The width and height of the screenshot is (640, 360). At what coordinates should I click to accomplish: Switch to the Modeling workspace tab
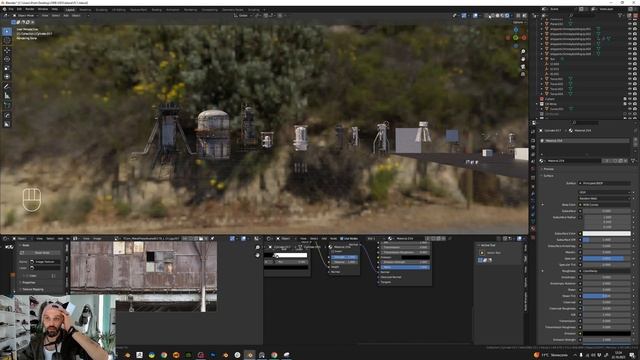coord(85,9)
